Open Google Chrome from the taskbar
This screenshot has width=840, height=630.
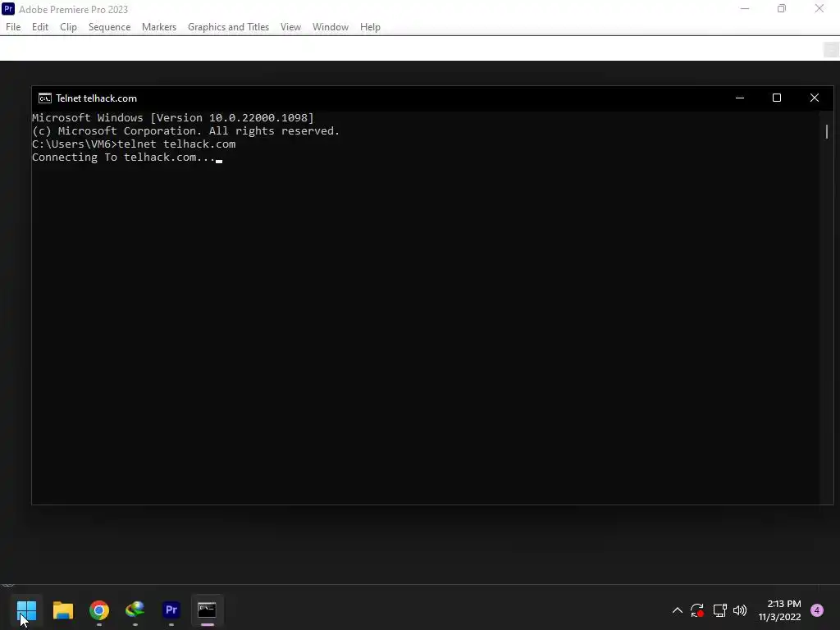(99, 610)
